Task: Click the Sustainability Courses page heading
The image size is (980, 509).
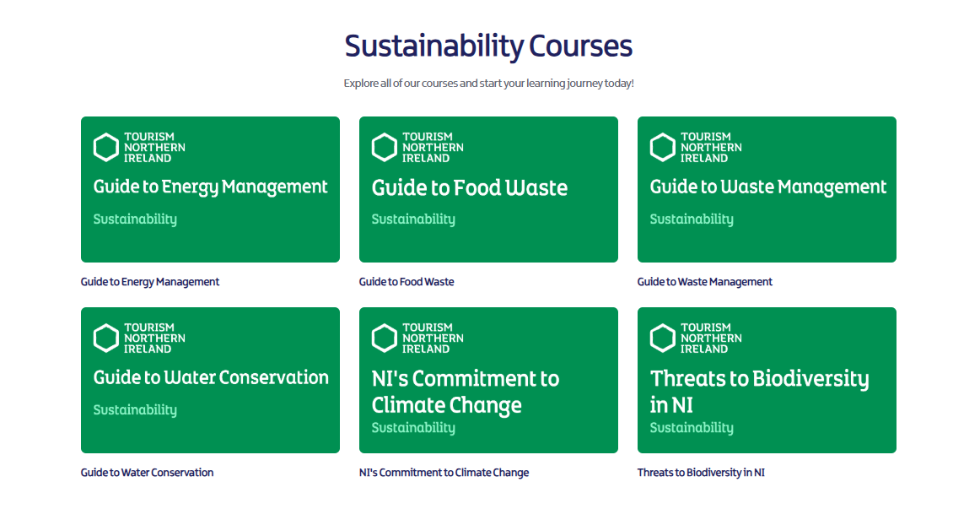Action: click(x=489, y=46)
